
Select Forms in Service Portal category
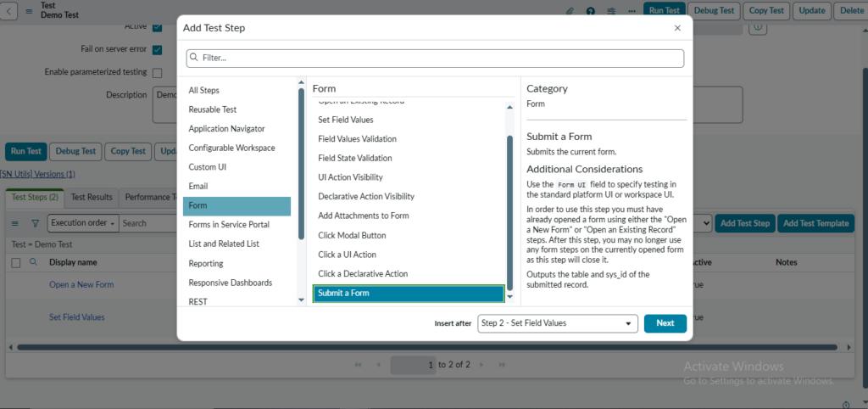(229, 225)
